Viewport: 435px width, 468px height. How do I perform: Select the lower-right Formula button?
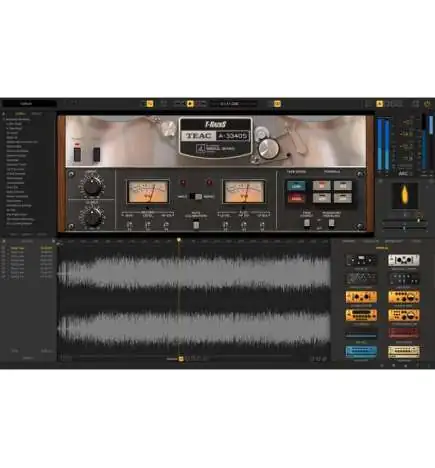pos(343,198)
